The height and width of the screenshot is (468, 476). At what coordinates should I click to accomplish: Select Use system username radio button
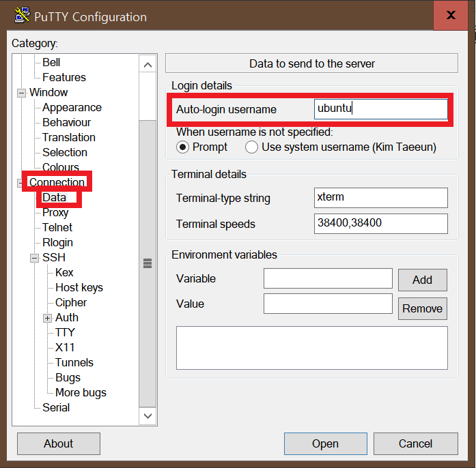252,147
